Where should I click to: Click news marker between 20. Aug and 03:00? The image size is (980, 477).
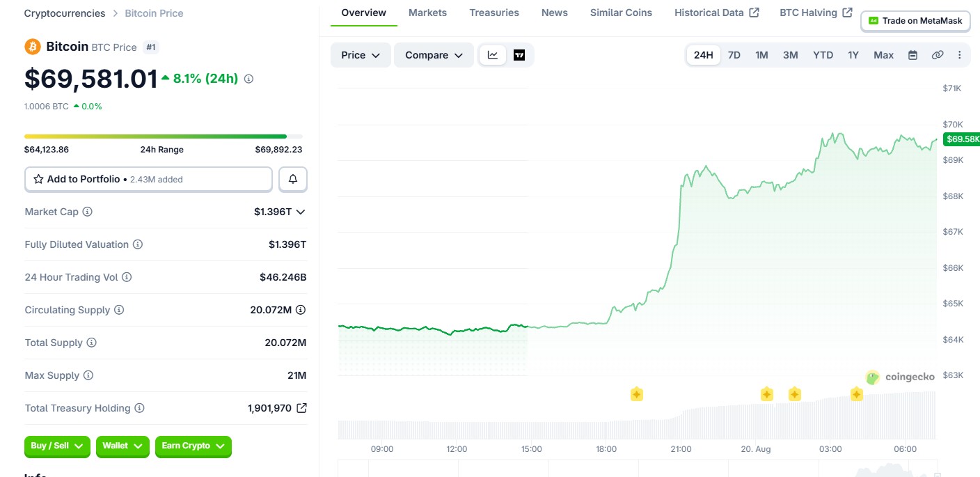794,395
